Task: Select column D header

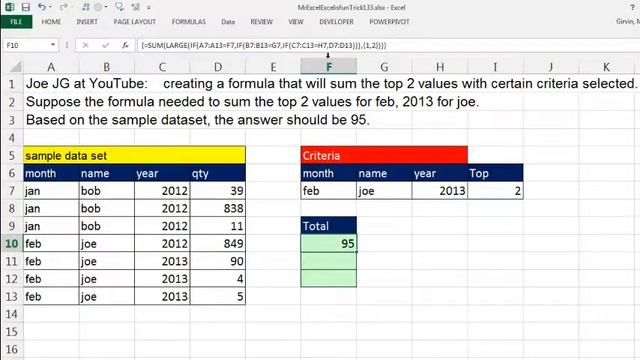Action: click(x=218, y=67)
